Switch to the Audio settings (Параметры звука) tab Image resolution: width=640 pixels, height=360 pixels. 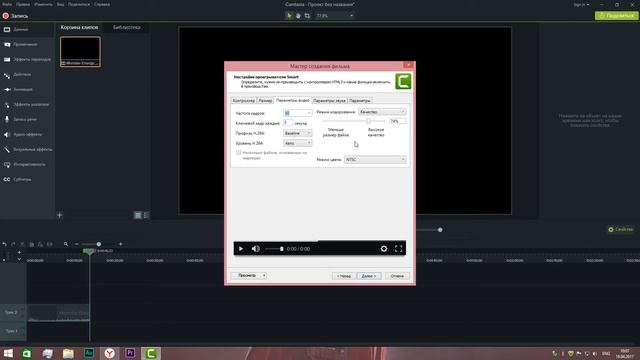click(329, 100)
